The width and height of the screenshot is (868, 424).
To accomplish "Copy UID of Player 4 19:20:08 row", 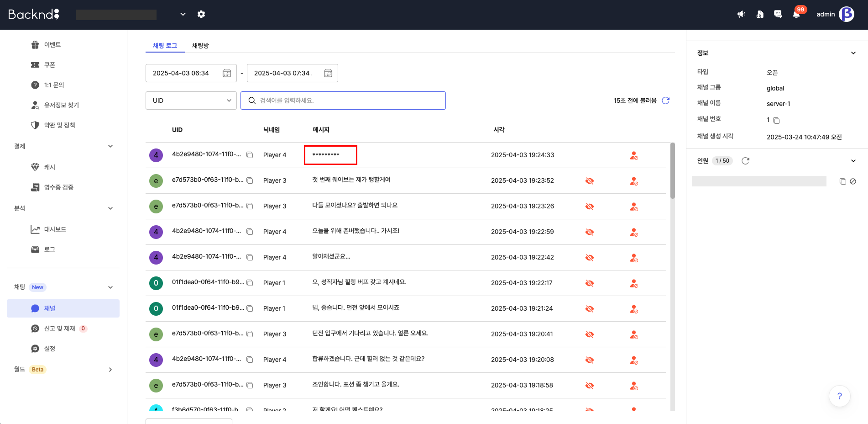I will click(250, 360).
